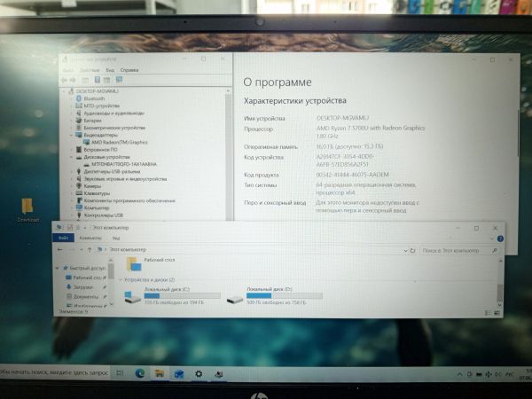Click Звуковые, игровые и видеоустройства icon
The width and height of the screenshot is (532, 399).
(x=79, y=179)
